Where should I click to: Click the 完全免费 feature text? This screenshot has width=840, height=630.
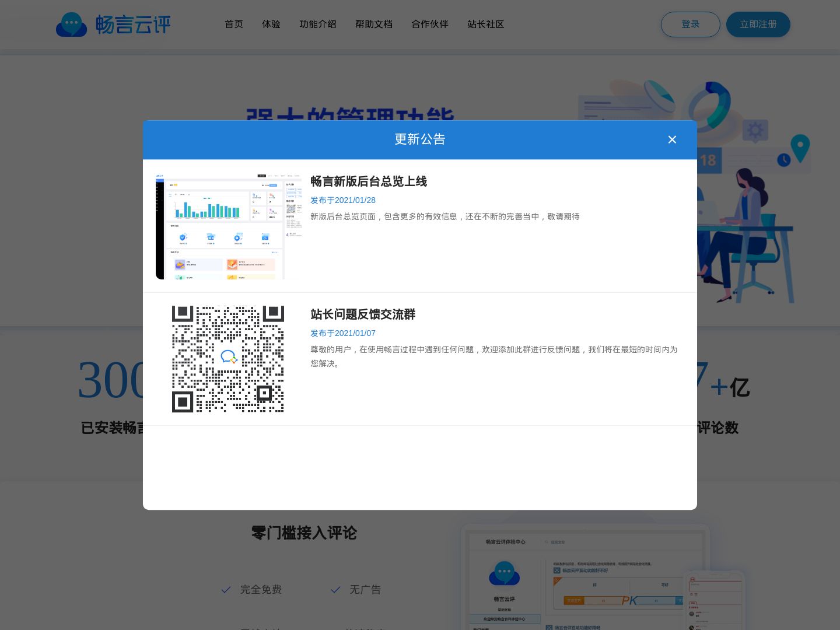click(x=261, y=590)
